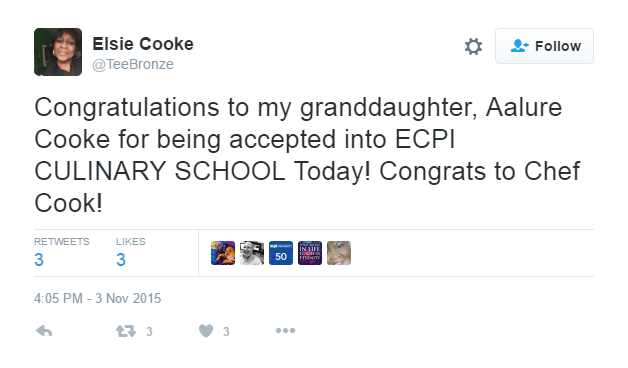Open the three-dot more options icon
Screen dimensions: 628x368
click(x=285, y=330)
